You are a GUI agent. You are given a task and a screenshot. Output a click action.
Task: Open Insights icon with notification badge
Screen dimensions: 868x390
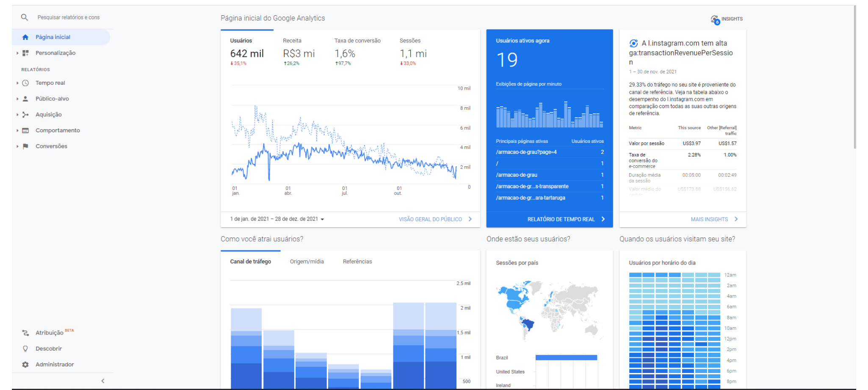[715, 20]
